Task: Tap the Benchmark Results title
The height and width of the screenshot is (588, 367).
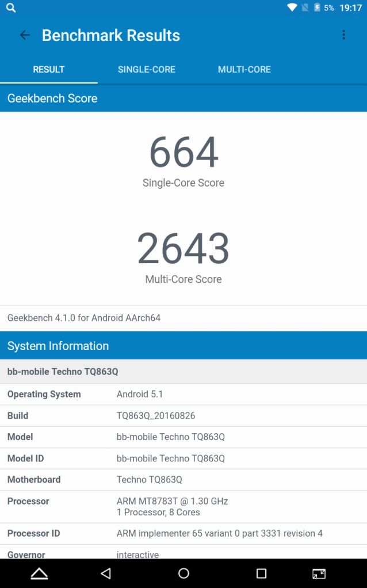Action: (111, 35)
